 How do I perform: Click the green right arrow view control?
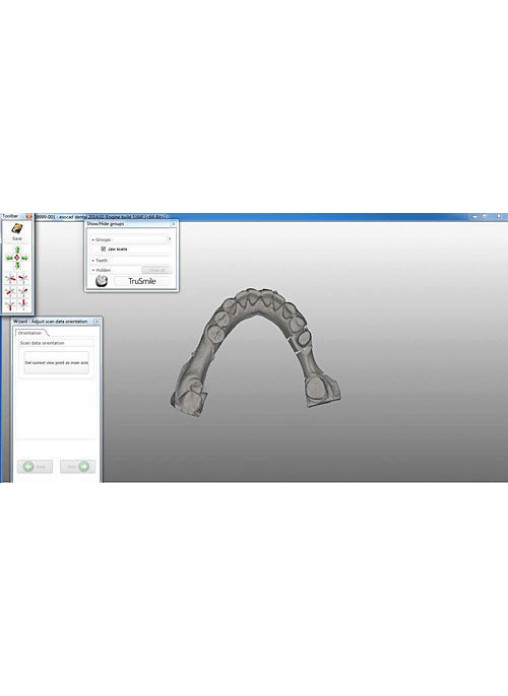24,257
